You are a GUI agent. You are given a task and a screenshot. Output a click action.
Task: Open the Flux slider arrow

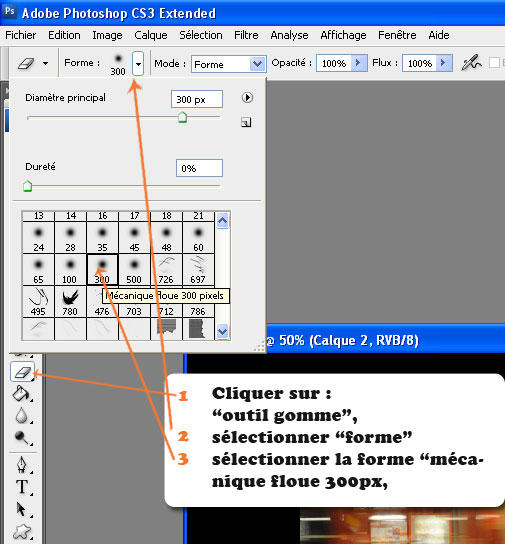[444, 63]
